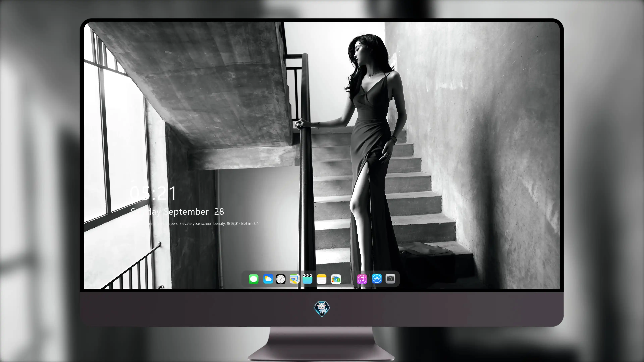Open the green Messages app in the dock

254,279
